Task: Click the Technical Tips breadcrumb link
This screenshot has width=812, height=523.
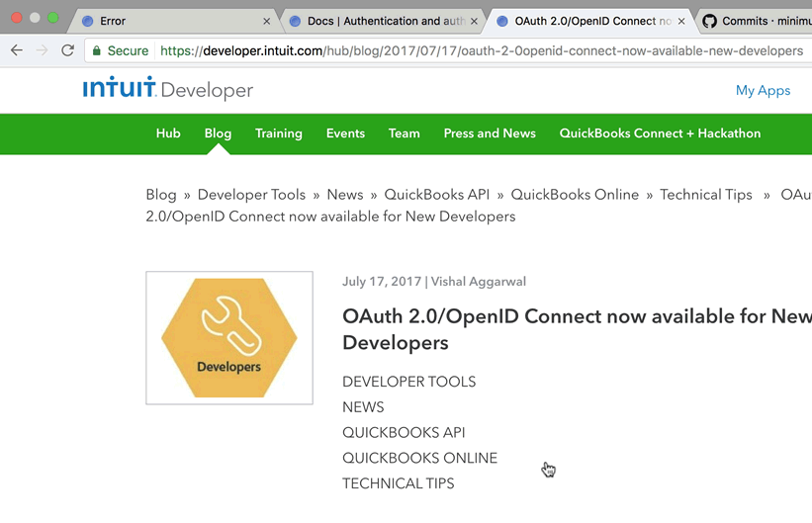Action: (x=706, y=195)
